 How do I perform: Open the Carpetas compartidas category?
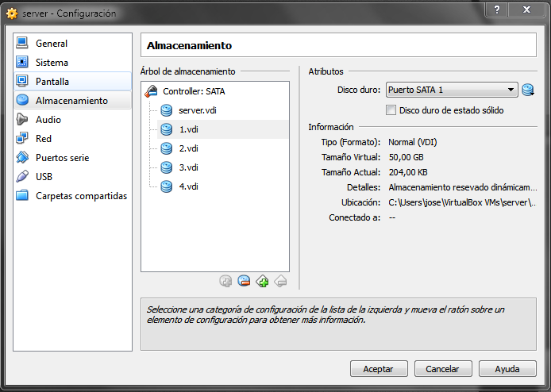(x=72, y=196)
